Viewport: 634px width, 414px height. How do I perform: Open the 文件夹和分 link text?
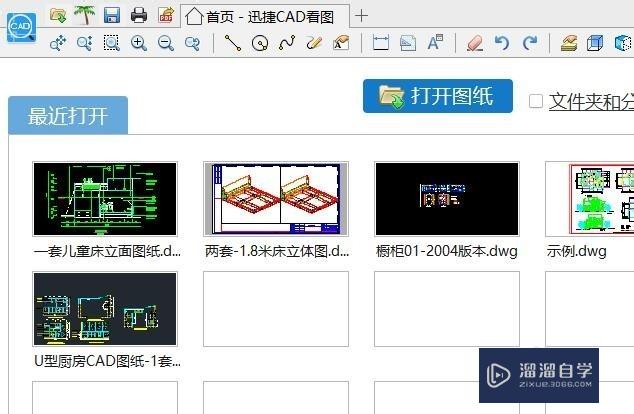591,101
